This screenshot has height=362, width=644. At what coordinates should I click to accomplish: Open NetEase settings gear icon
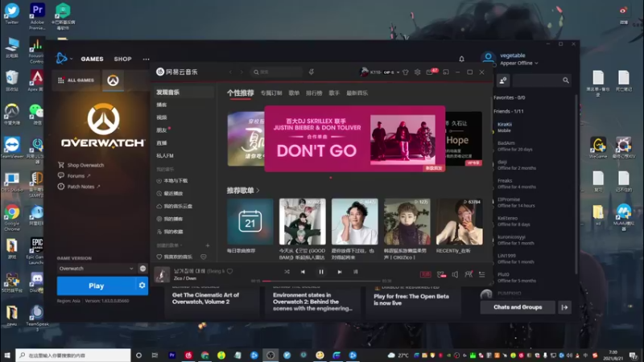(x=417, y=72)
